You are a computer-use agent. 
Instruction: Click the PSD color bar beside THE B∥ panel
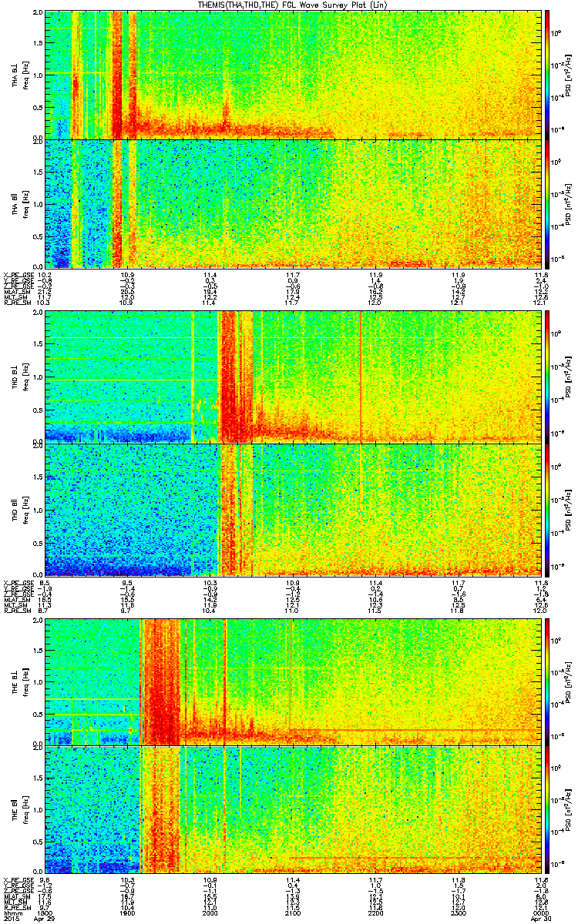tap(547, 810)
